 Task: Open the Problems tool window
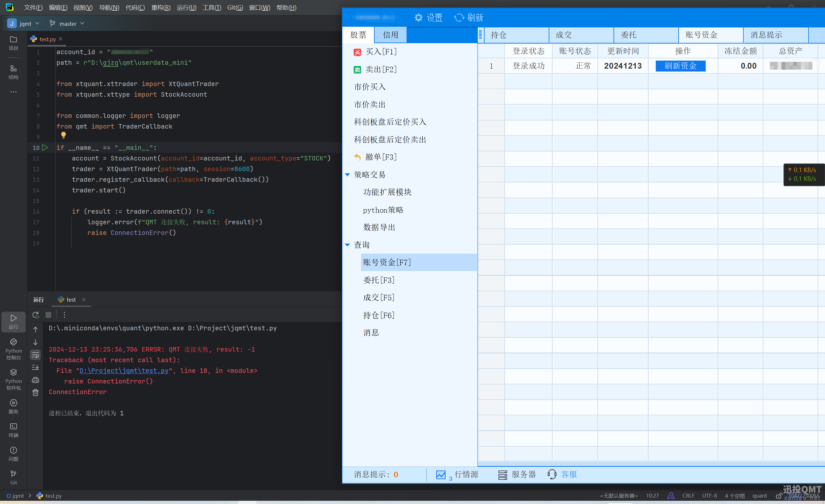[14, 454]
